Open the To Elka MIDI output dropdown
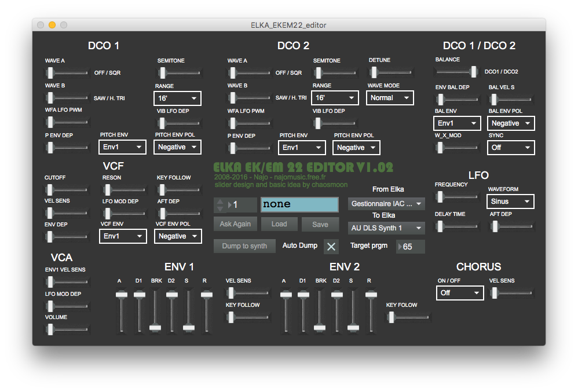This screenshot has width=578, height=392. coord(386,228)
